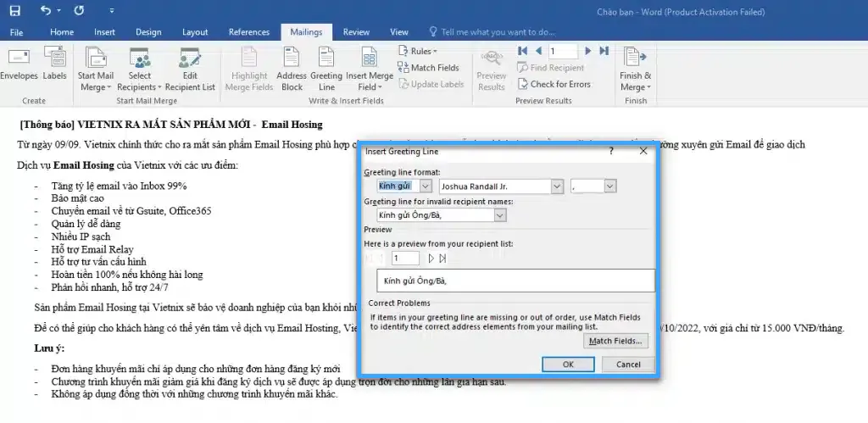Click Update Labels in the ribbon

tap(431, 84)
